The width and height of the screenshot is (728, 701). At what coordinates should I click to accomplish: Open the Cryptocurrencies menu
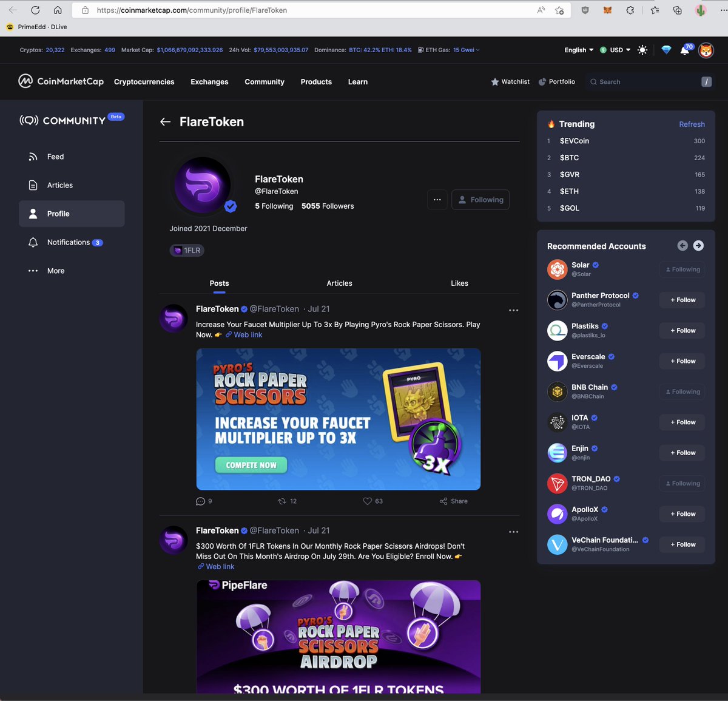[x=144, y=82]
